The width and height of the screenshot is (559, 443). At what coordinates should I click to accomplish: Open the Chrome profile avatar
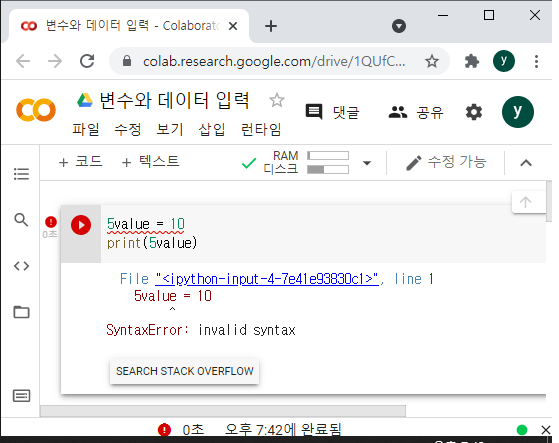point(504,61)
